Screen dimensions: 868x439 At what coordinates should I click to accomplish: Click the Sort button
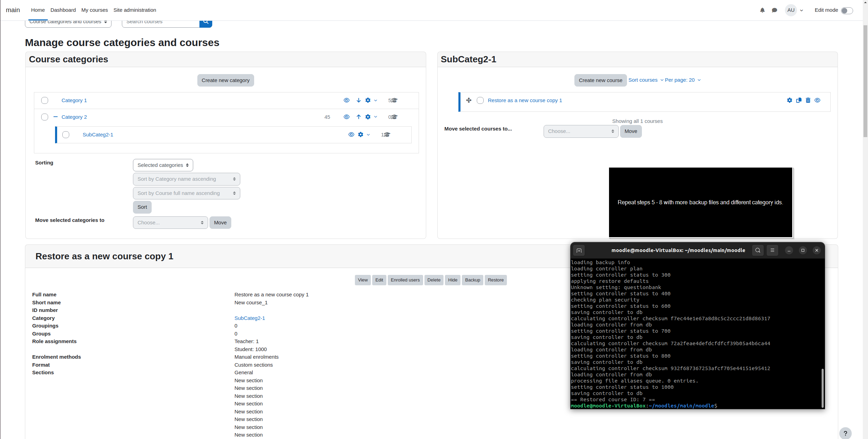[x=142, y=207]
